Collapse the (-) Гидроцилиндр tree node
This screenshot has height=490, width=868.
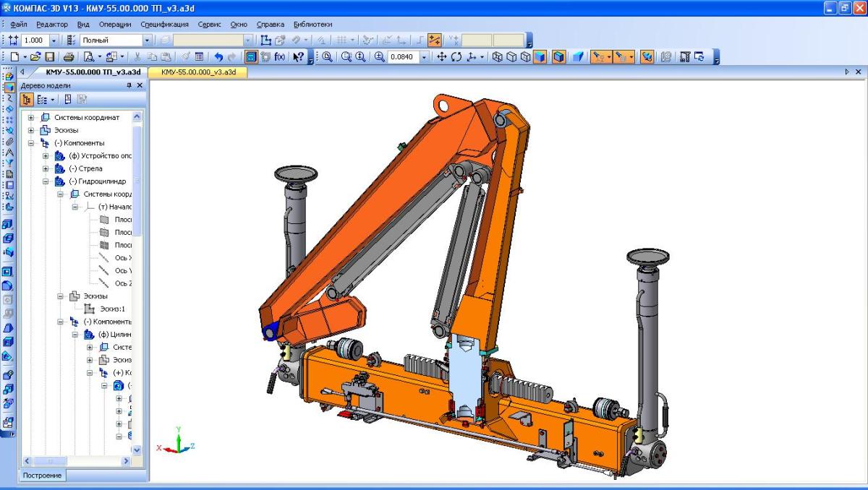point(46,181)
